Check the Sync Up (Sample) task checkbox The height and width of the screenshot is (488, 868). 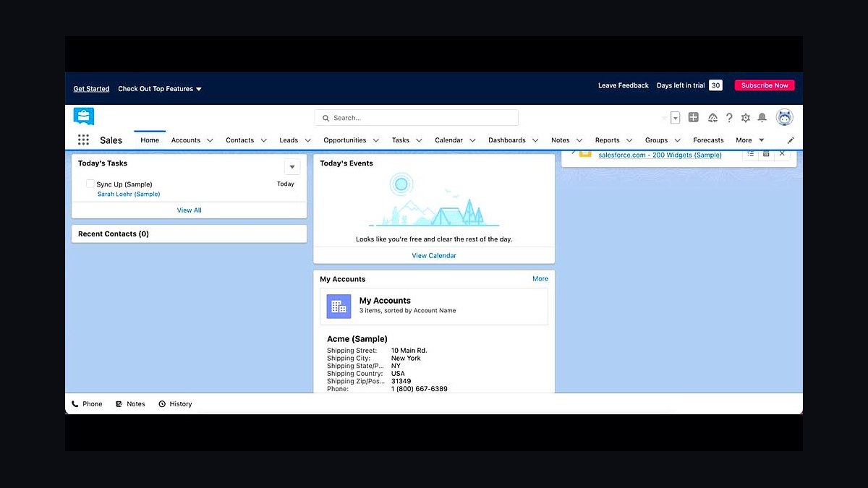[90, 184]
